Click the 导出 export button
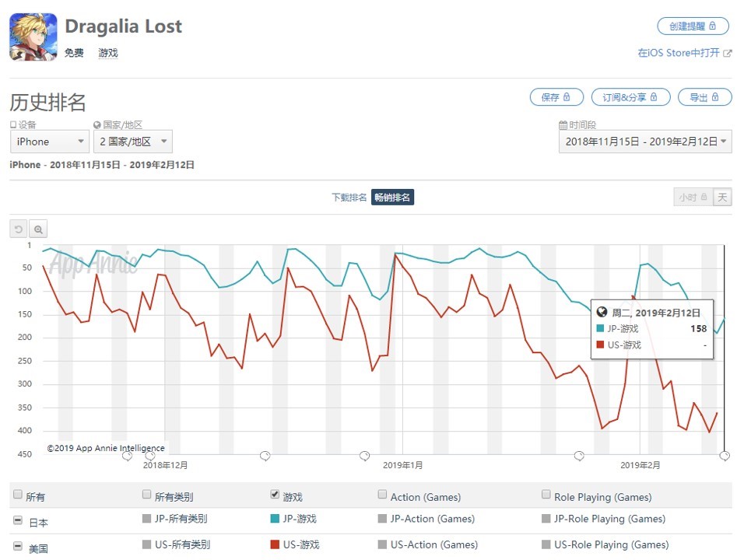 coord(705,97)
